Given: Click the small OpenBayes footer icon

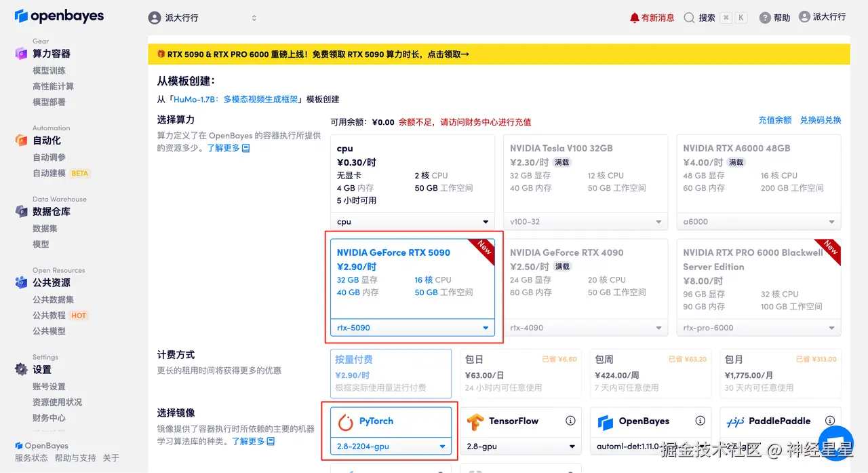Looking at the screenshot, I should [18, 446].
